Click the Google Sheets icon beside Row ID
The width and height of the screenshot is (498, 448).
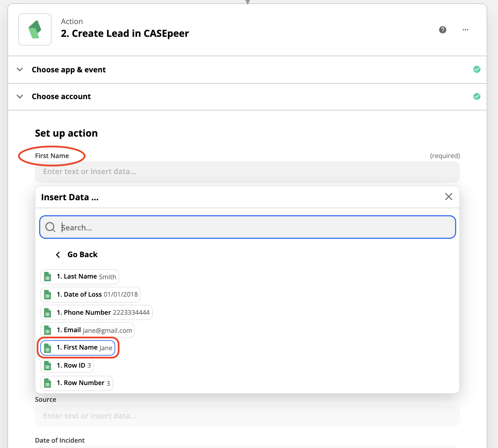pos(48,366)
